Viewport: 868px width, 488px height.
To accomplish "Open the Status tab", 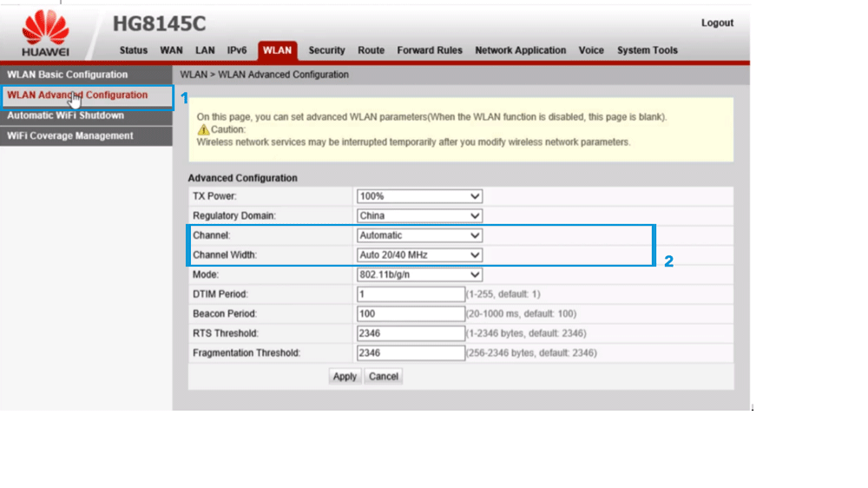I will pyautogui.click(x=134, y=50).
